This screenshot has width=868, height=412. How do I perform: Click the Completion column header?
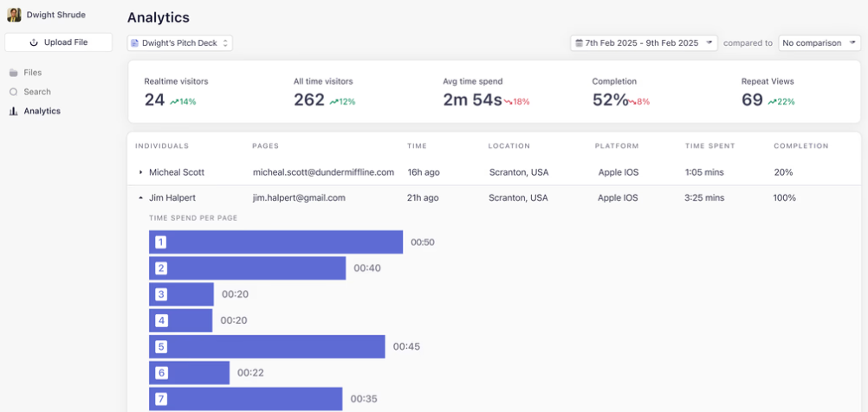[801, 146]
